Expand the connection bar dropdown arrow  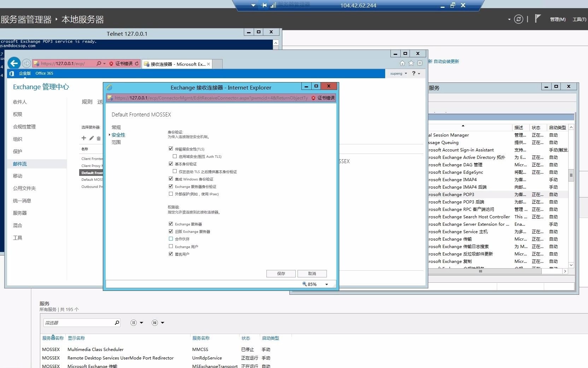click(253, 5)
